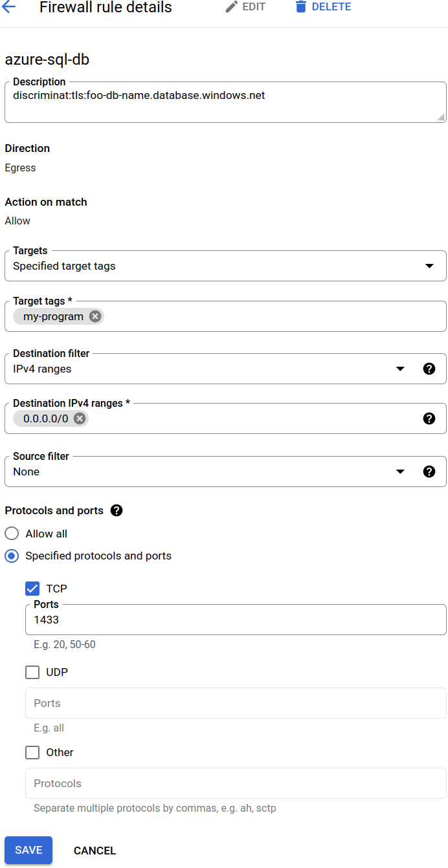Remove the my-program target tag
448x868 pixels.
pos(95,316)
